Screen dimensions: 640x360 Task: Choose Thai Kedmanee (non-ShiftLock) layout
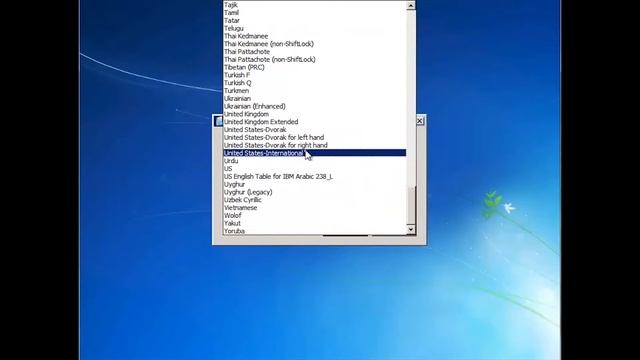click(315, 44)
